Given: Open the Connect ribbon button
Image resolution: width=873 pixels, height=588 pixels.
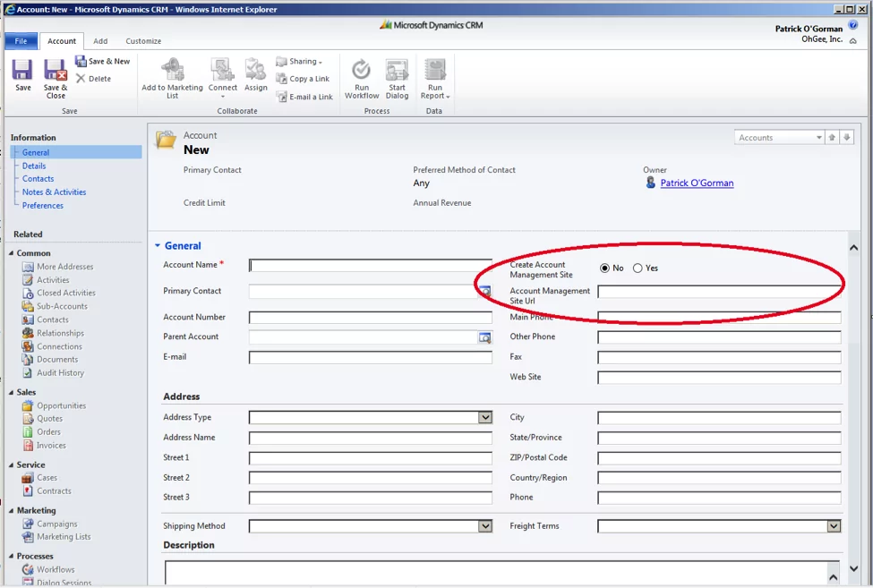Looking at the screenshot, I should pos(223,79).
